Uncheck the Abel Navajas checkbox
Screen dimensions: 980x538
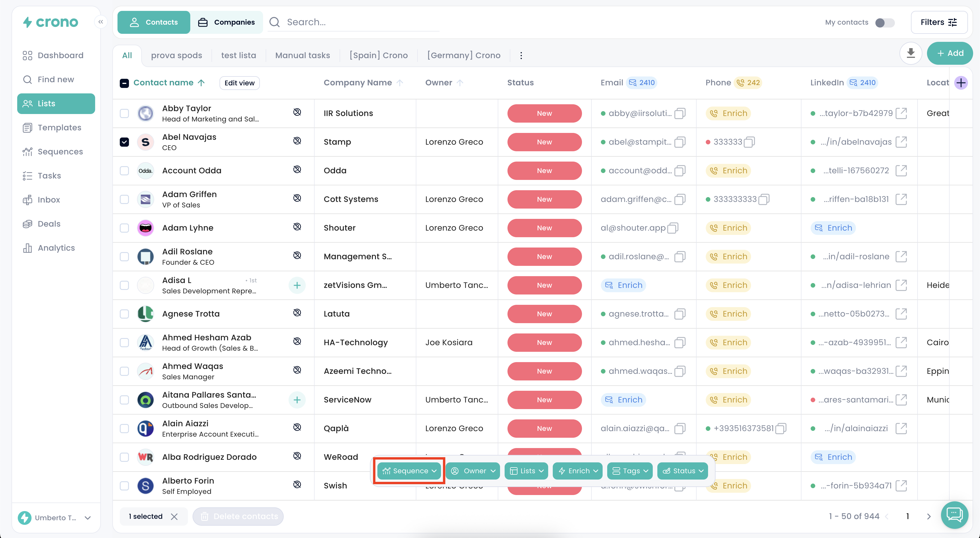tap(124, 142)
